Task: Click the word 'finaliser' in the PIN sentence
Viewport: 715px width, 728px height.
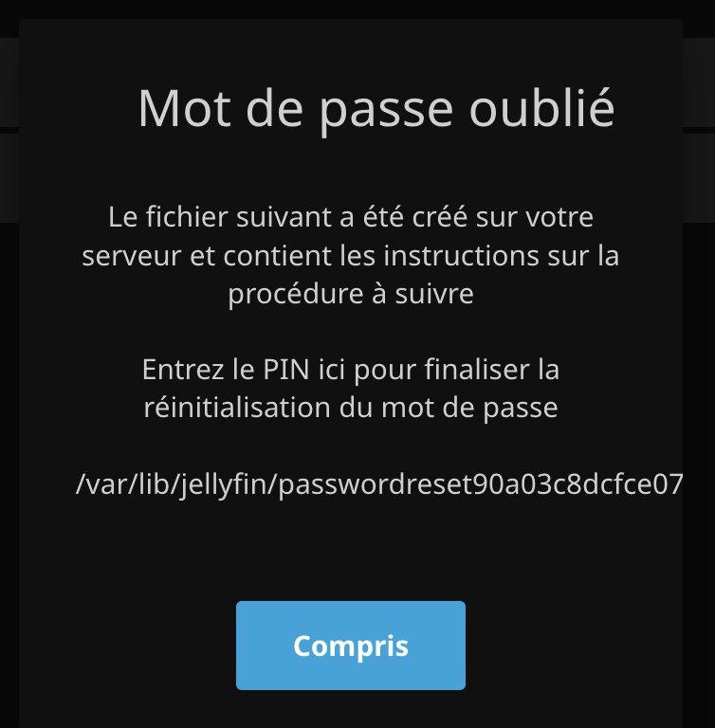Action: click(x=477, y=370)
